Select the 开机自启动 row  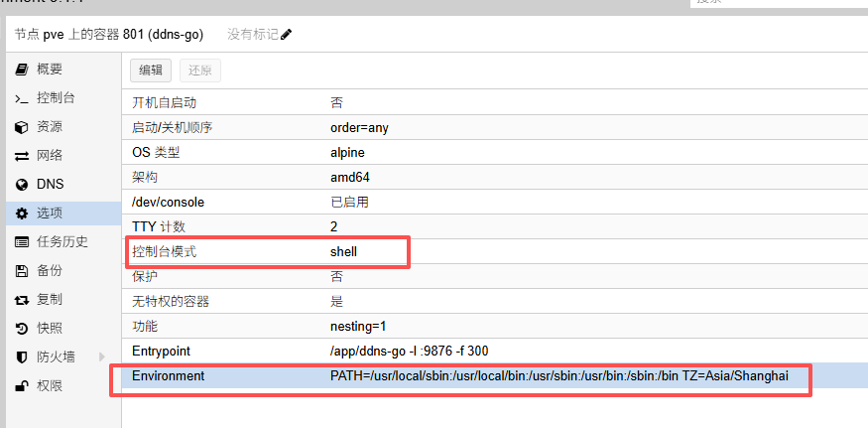(x=495, y=102)
